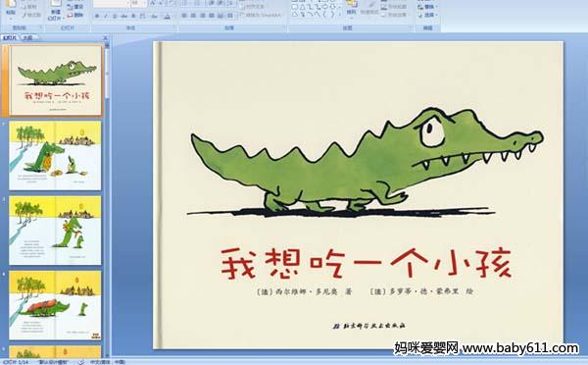Click the Paste clipboard icon
This screenshot has width=588, height=365.
pyautogui.click(x=11, y=8)
